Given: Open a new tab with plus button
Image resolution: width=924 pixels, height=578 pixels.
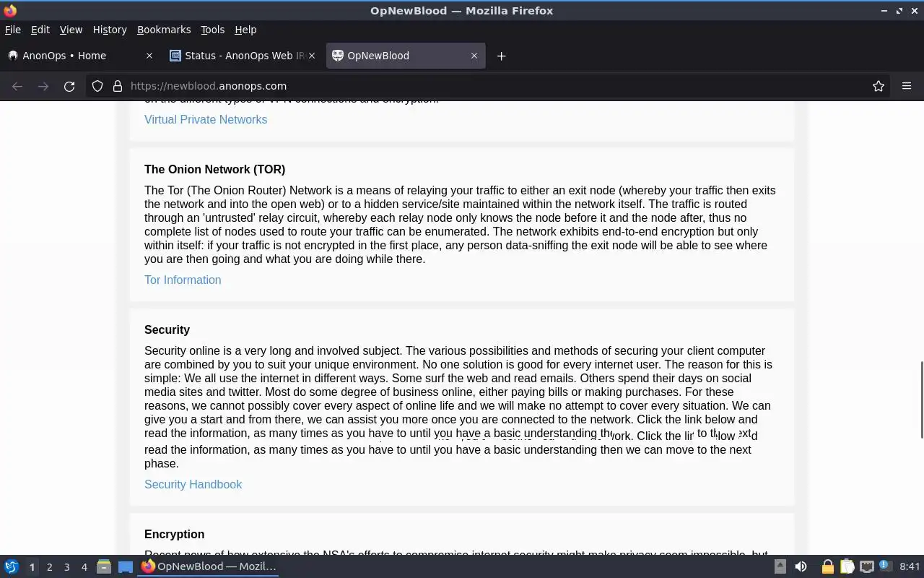Looking at the screenshot, I should coord(501,56).
